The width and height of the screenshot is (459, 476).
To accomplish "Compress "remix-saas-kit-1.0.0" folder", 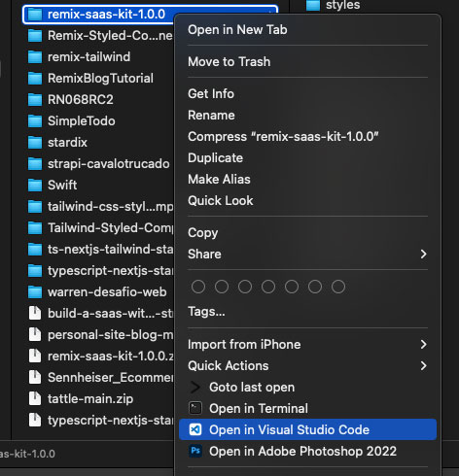I will (307, 137).
